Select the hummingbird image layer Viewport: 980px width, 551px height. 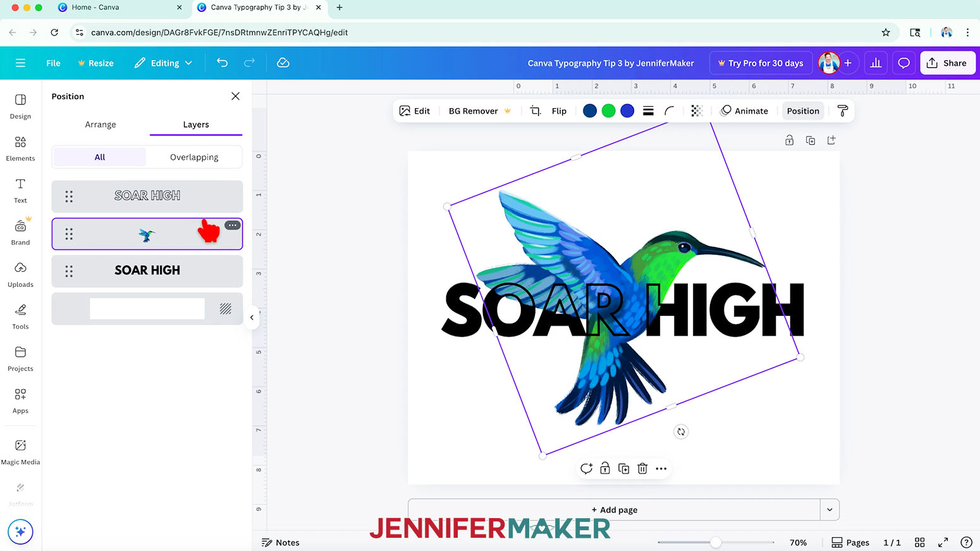pyautogui.click(x=147, y=234)
